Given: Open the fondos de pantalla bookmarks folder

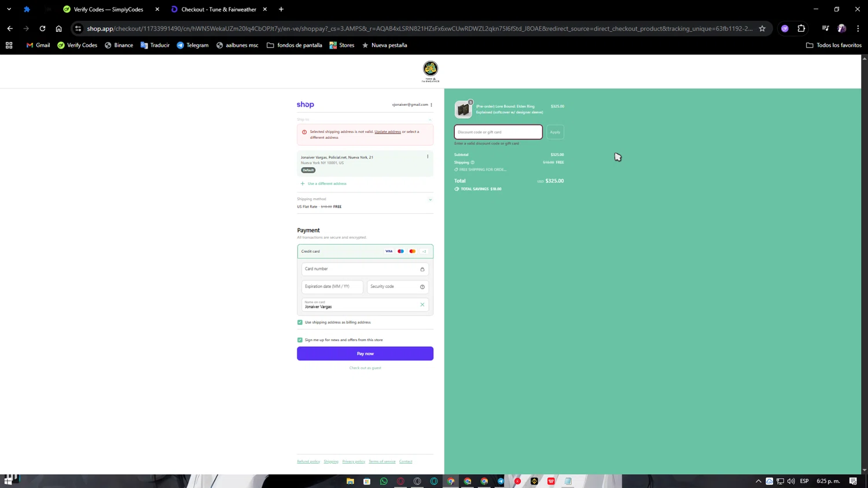Looking at the screenshot, I should [x=295, y=45].
